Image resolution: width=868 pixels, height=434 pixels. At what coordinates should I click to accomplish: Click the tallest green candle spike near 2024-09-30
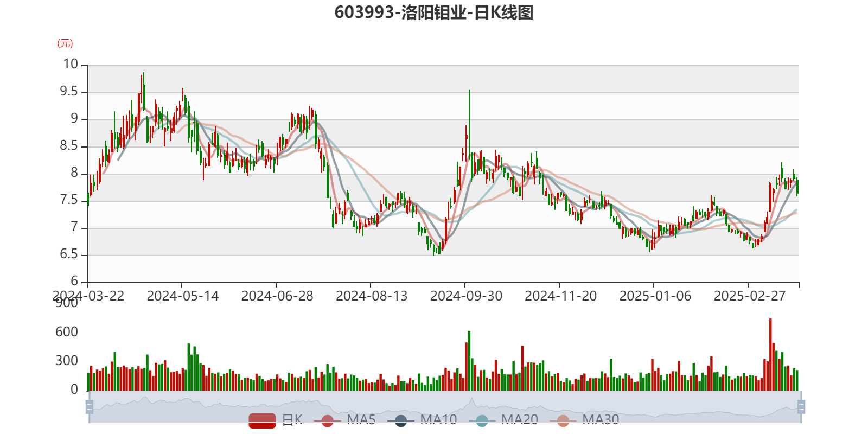coord(469,119)
